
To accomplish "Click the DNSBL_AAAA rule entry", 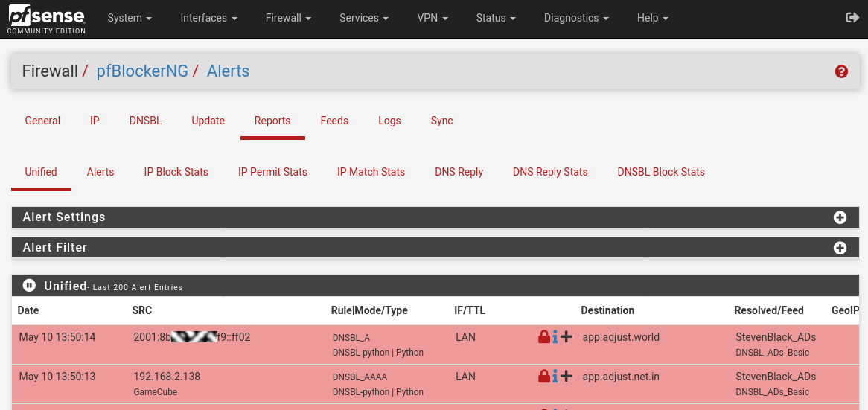I will (360, 377).
